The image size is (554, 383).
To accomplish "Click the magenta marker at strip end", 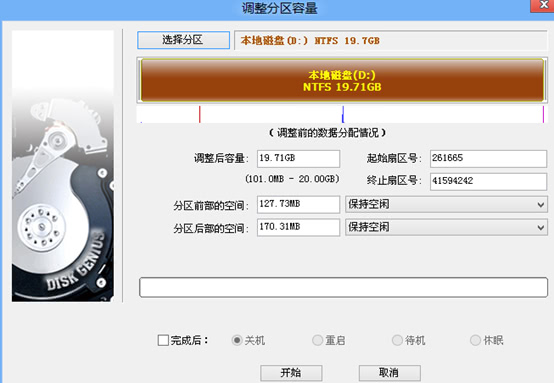I will point(543,114).
